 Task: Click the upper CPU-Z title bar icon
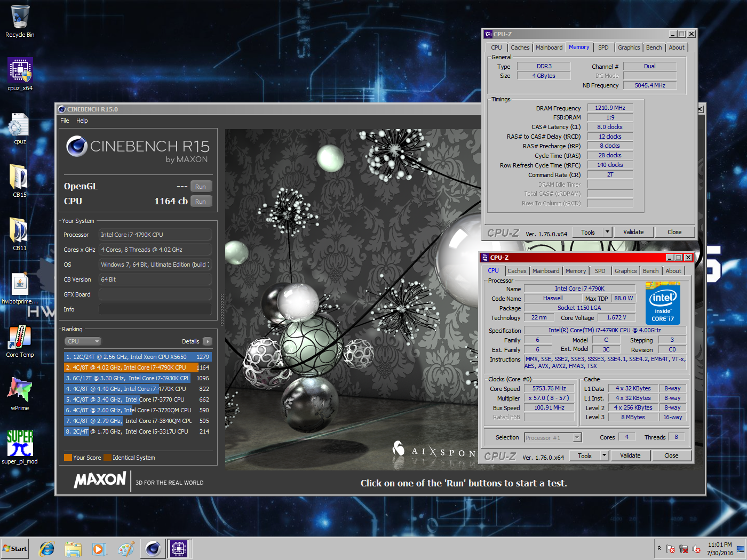pyautogui.click(x=488, y=34)
